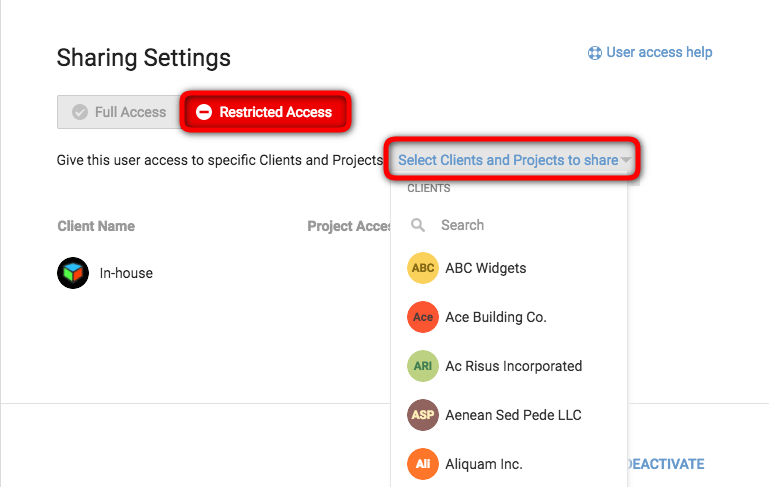Click the DEACTIVATE button
Screen dimensions: 769x487
(666, 464)
